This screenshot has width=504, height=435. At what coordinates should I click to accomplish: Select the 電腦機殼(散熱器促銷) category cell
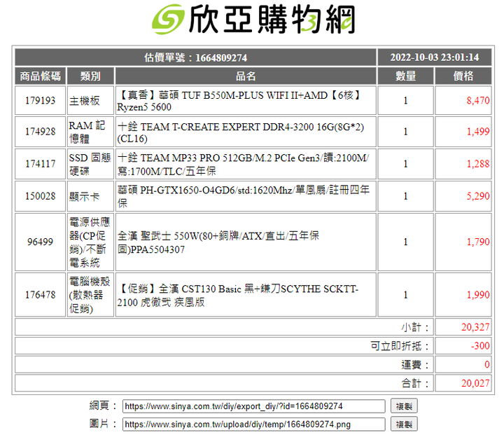click(90, 295)
